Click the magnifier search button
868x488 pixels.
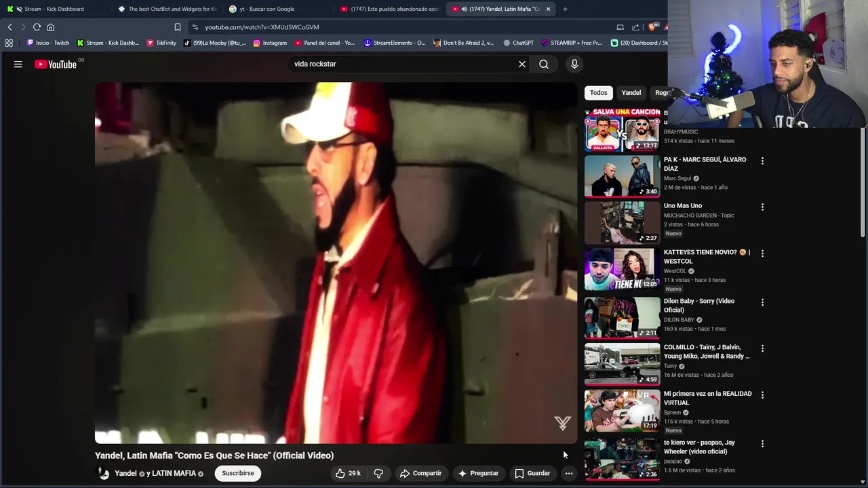click(x=544, y=64)
